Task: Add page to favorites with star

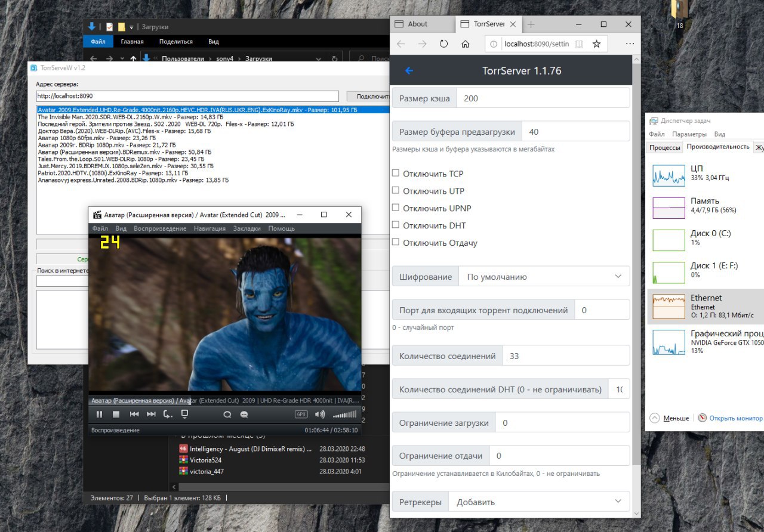Action: point(596,44)
